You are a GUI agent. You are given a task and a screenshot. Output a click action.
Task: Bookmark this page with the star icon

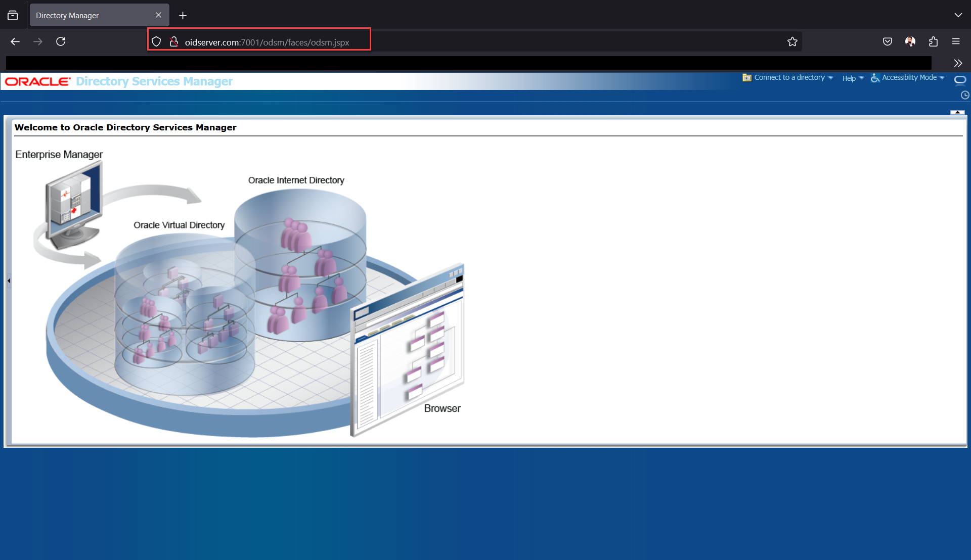point(792,41)
